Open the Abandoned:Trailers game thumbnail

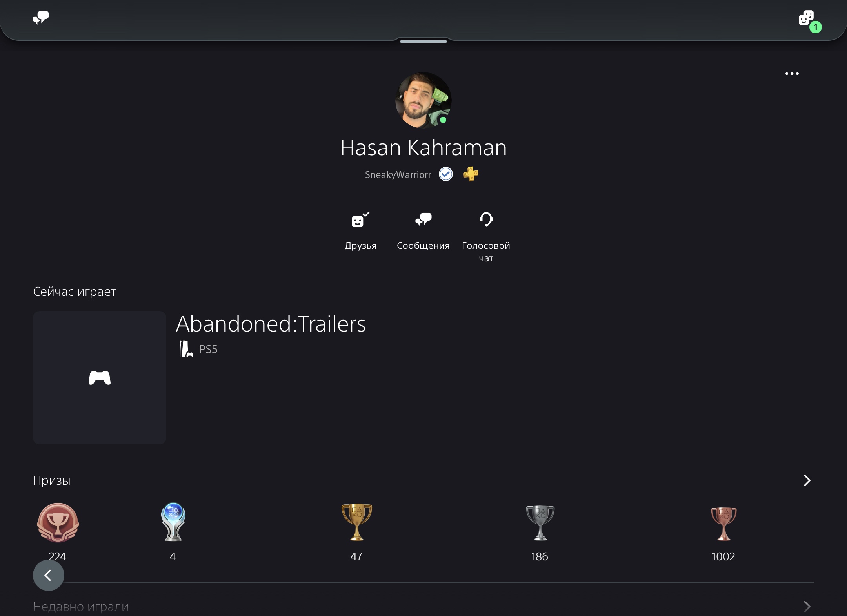[100, 378]
